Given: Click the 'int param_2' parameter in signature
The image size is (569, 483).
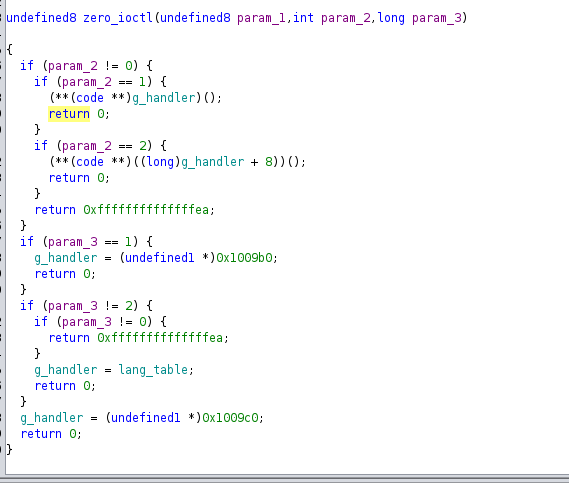Looking at the screenshot, I should point(331,17).
